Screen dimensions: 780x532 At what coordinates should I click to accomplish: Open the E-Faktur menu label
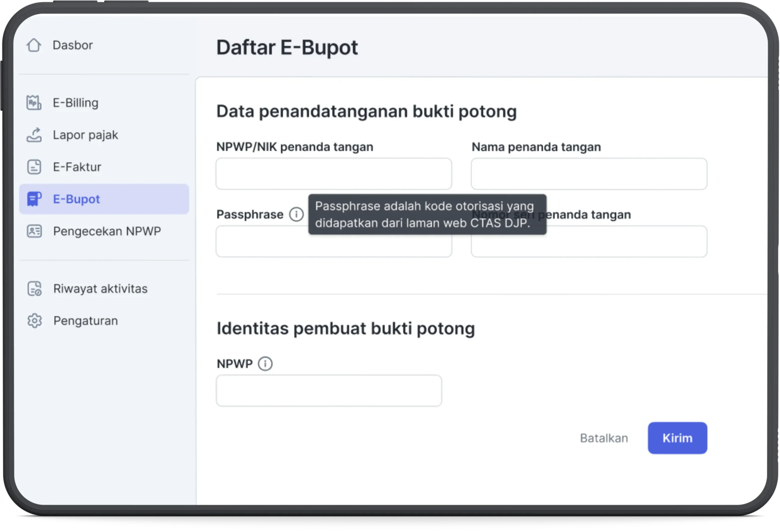[x=77, y=167]
